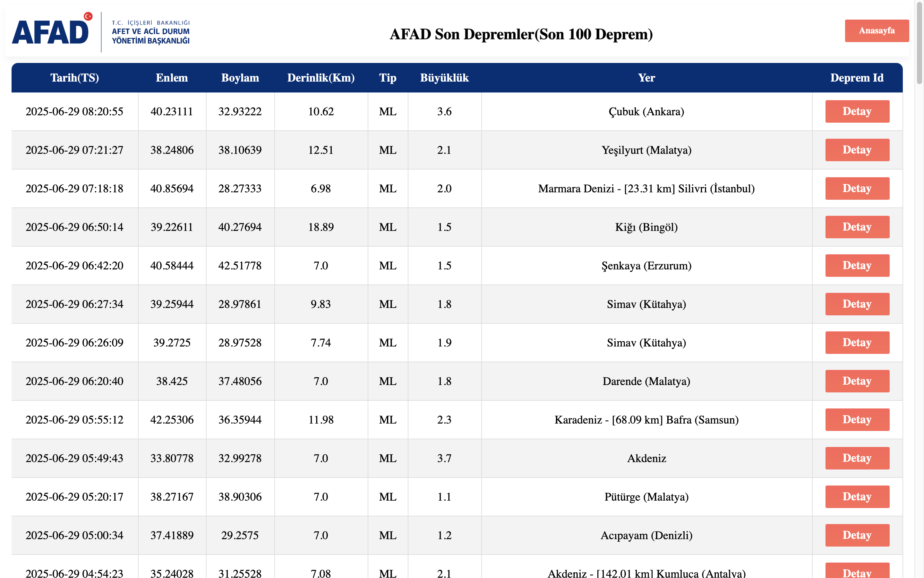
Task: Select date 2025-06-29 05:20:17
Action: tap(74, 497)
